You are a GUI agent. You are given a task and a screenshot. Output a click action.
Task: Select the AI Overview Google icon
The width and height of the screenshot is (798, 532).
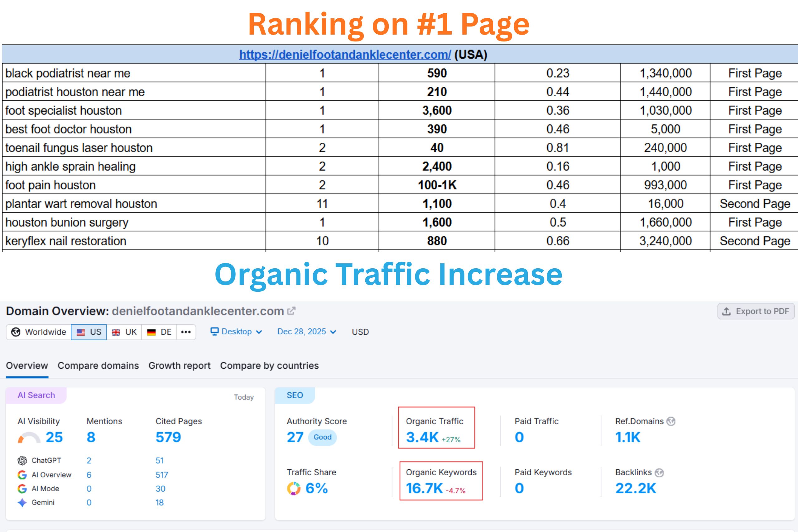22,475
